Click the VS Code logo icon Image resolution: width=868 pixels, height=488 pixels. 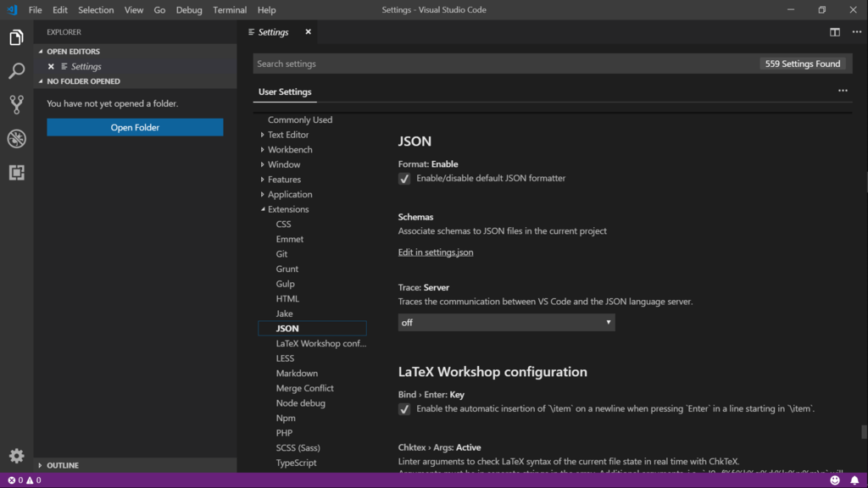(x=12, y=10)
